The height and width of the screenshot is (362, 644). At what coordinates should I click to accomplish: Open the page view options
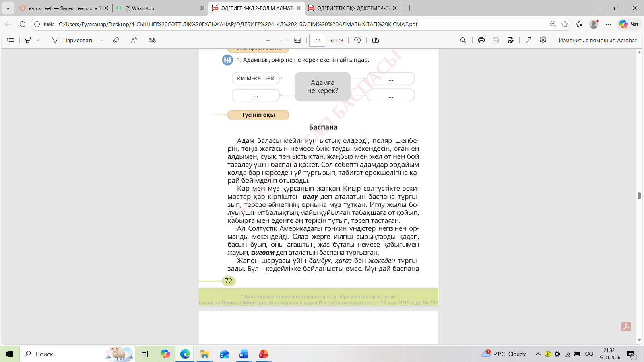click(x=376, y=40)
